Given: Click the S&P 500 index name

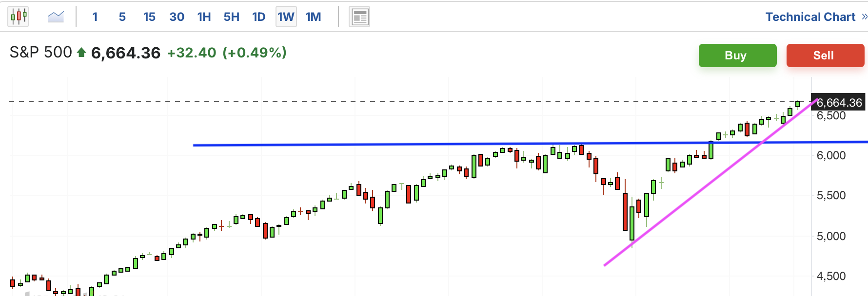Looking at the screenshot, I should coord(41,52).
